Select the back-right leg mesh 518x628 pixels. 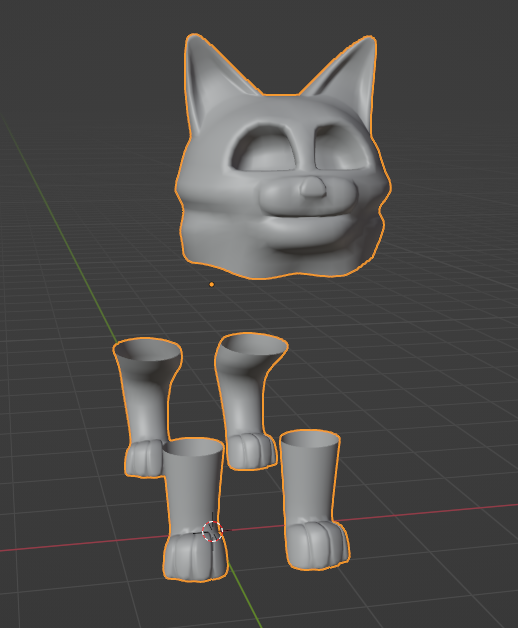(249, 401)
